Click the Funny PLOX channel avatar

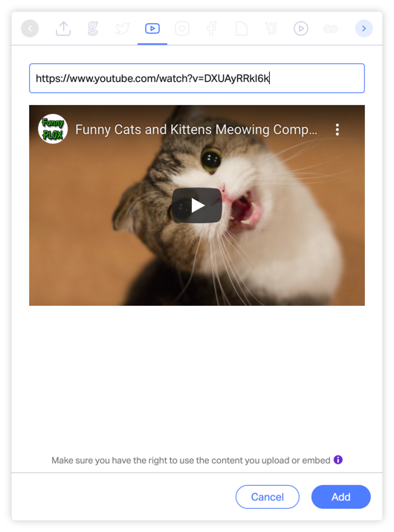[x=53, y=129]
